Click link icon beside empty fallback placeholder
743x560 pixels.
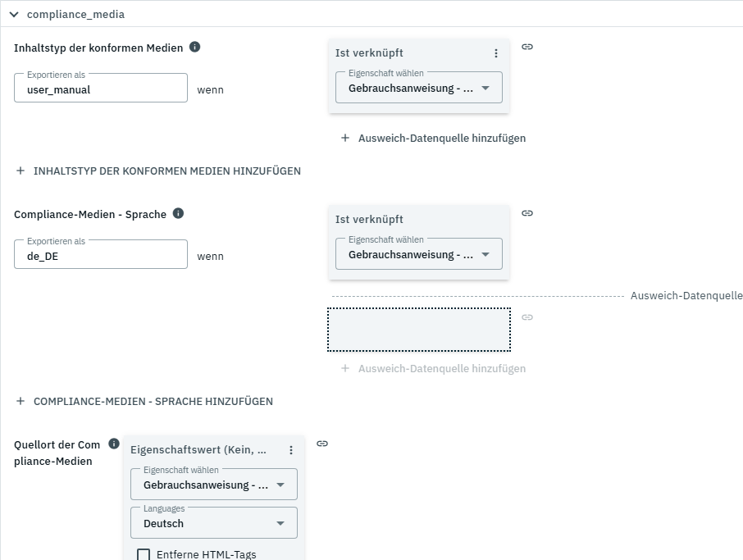(x=527, y=317)
